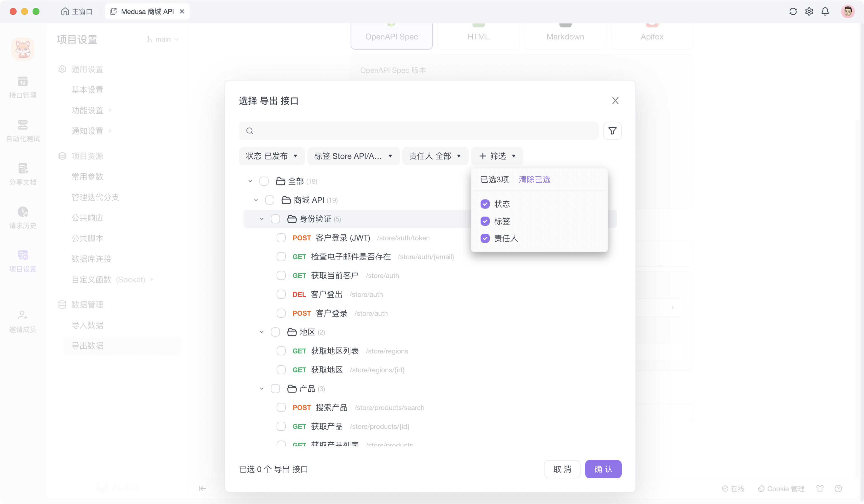Collapse the sidebar with bottom arrow icon

click(202, 488)
